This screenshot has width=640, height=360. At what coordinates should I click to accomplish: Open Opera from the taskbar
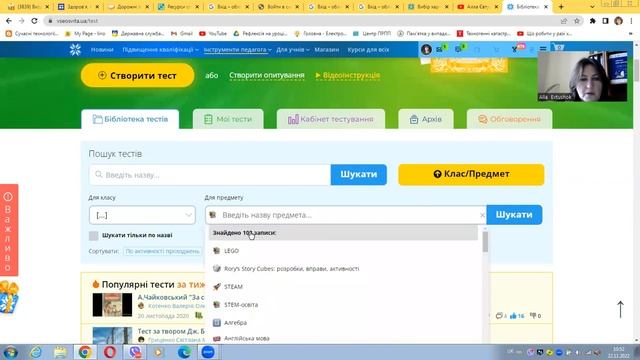(x=110, y=352)
